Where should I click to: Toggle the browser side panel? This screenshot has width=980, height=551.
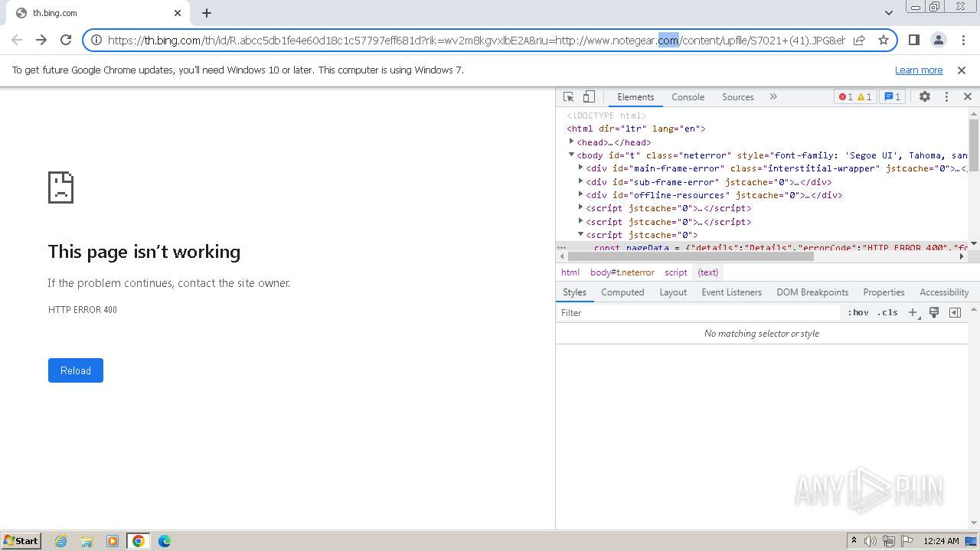(x=913, y=40)
